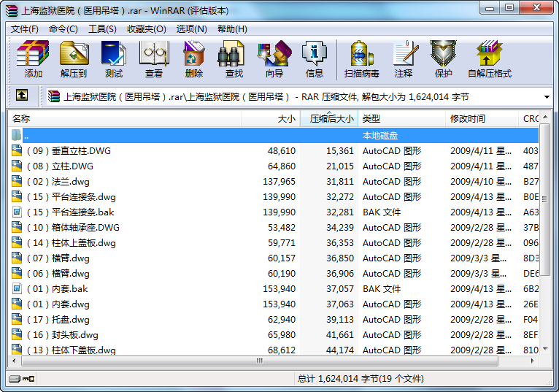
Task: Select file (01)内套.dwg
Action: 58,304
